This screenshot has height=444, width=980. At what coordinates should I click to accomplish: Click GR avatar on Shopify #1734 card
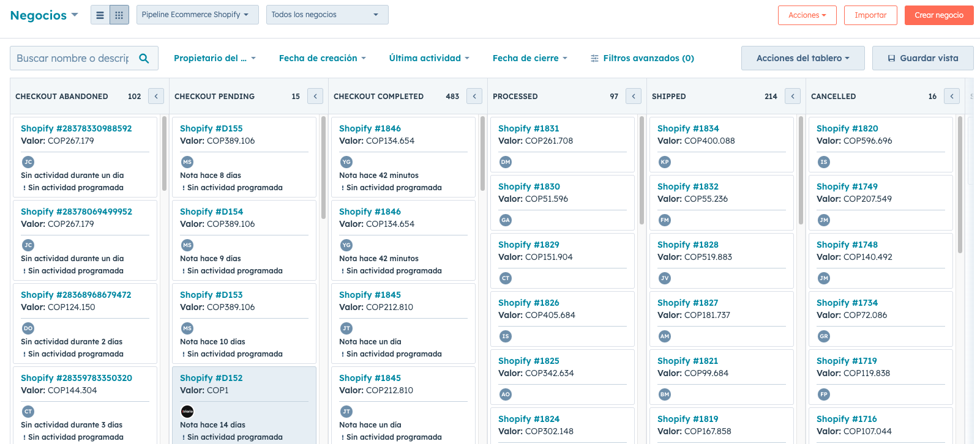coord(824,336)
